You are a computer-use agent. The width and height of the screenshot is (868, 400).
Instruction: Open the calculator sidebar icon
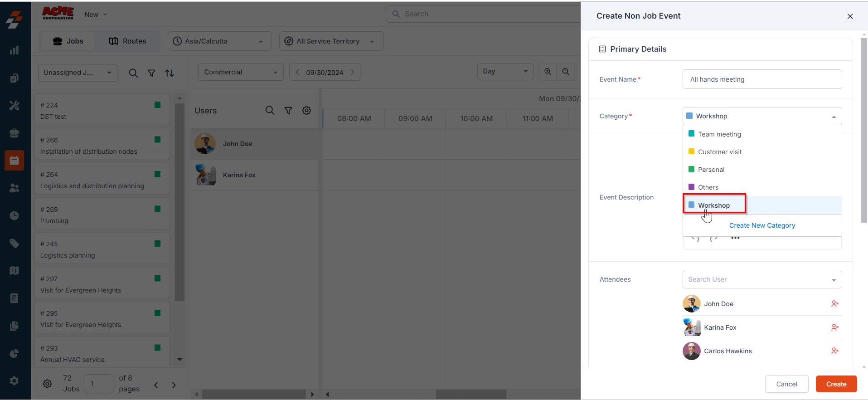coord(15,298)
